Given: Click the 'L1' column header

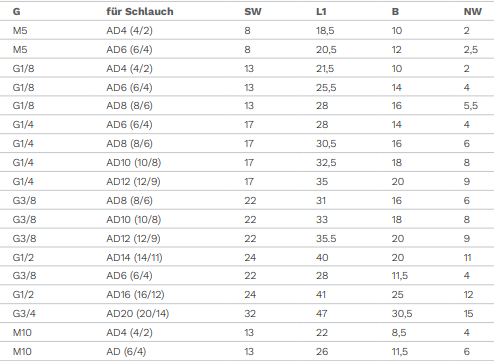Looking at the screenshot, I should click(x=321, y=12).
